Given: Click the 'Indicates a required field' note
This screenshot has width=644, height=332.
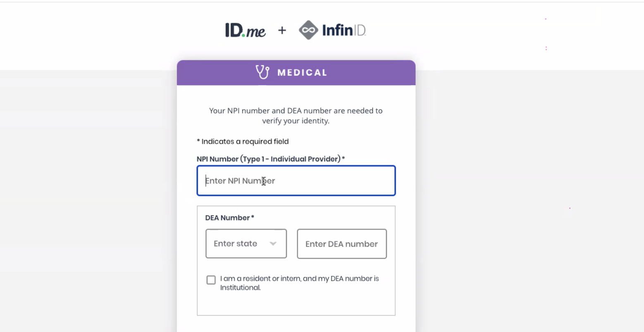Looking at the screenshot, I should [243, 141].
